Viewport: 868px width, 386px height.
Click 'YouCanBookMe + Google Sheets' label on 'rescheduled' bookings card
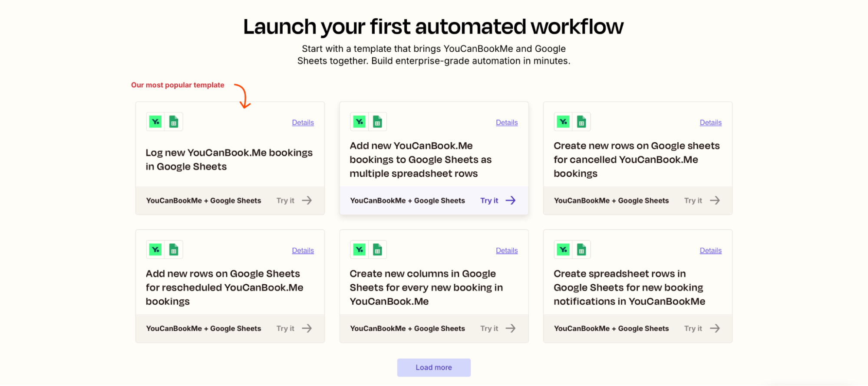(203, 328)
